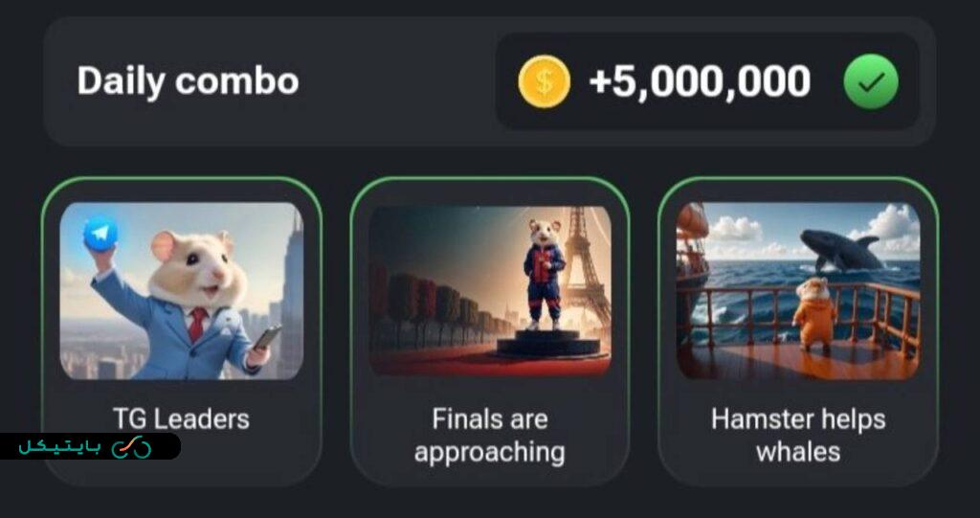Select the TG Leaders card label
Viewport: 980px width, 518px height.
(x=181, y=418)
